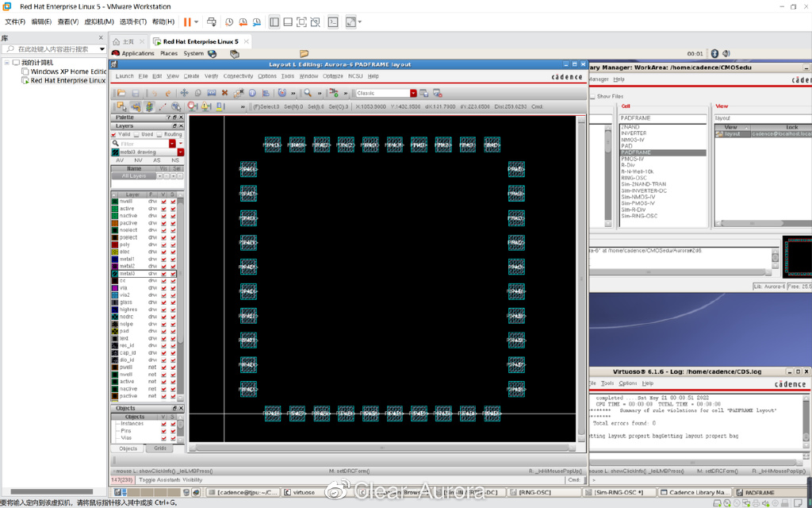Click the Open folder icon in Virtuoso toolbar
The width and height of the screenshot is (812, 508).
121,94
